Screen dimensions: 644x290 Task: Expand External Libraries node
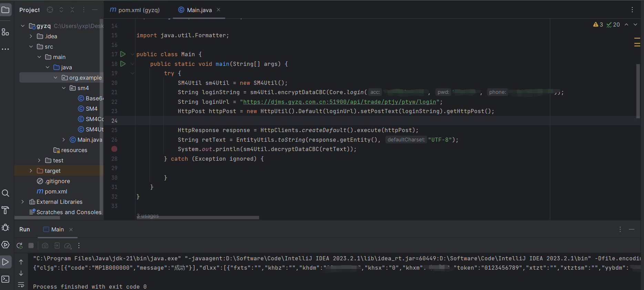23,202
